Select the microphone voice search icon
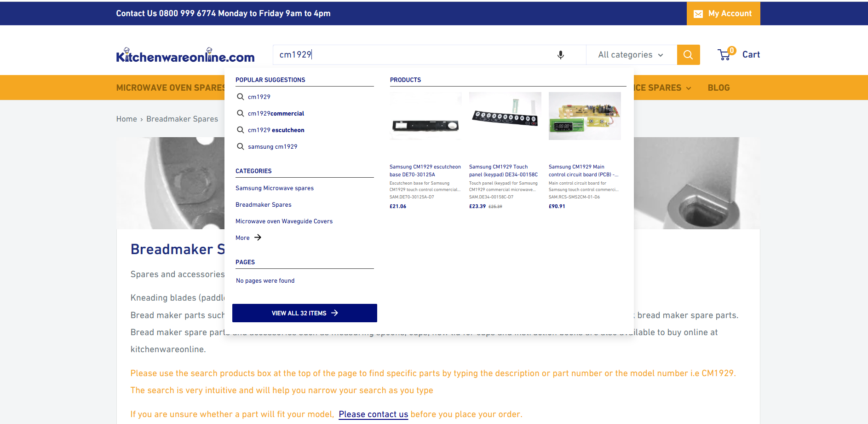The height and width of the screenshot is (424, 868). click(x=560, y=54)
